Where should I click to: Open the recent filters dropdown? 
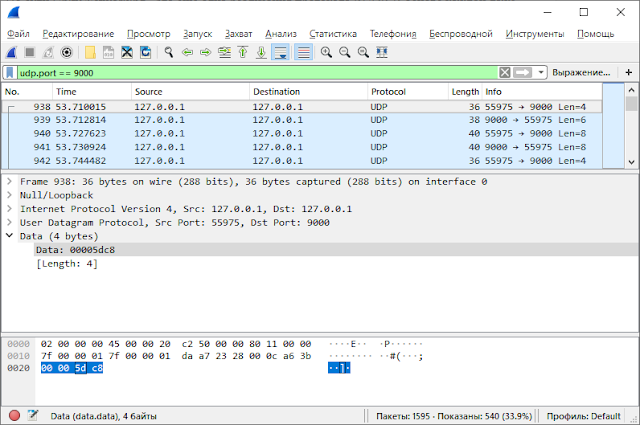click(x=541, y=73)
